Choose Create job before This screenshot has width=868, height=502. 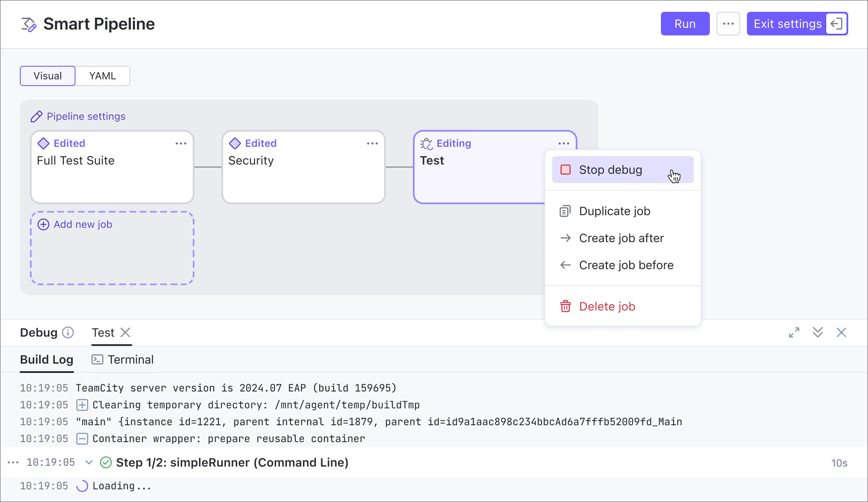click(x=623, y=265)
